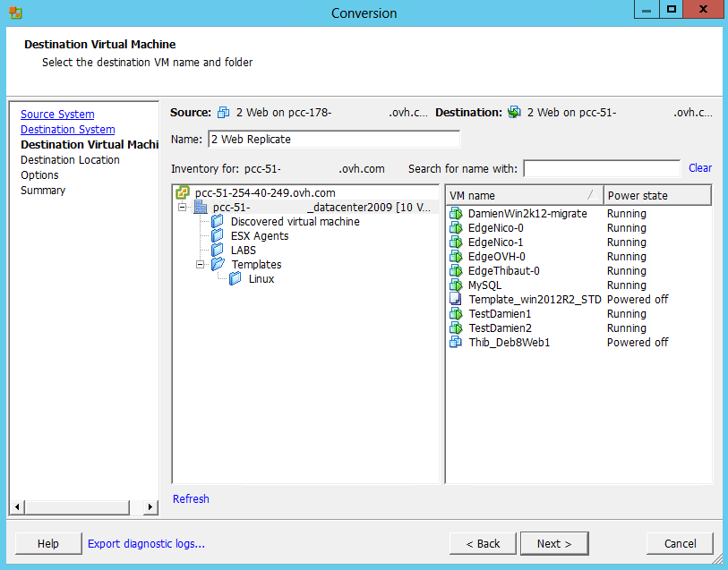
Task: Click the Name field containing 2 Web Replicate
Action: coord(333,139)
